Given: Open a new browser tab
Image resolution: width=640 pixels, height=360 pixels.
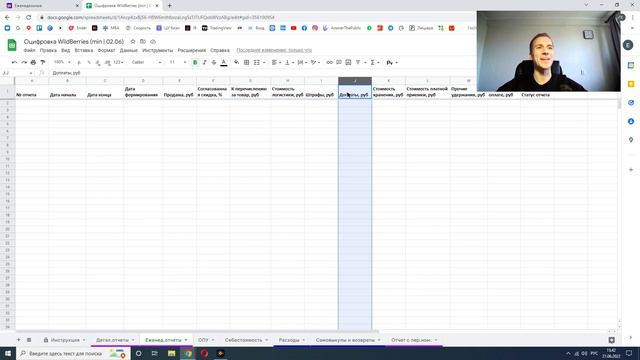Looking at the screenshot, I should [x=169, y=6].
